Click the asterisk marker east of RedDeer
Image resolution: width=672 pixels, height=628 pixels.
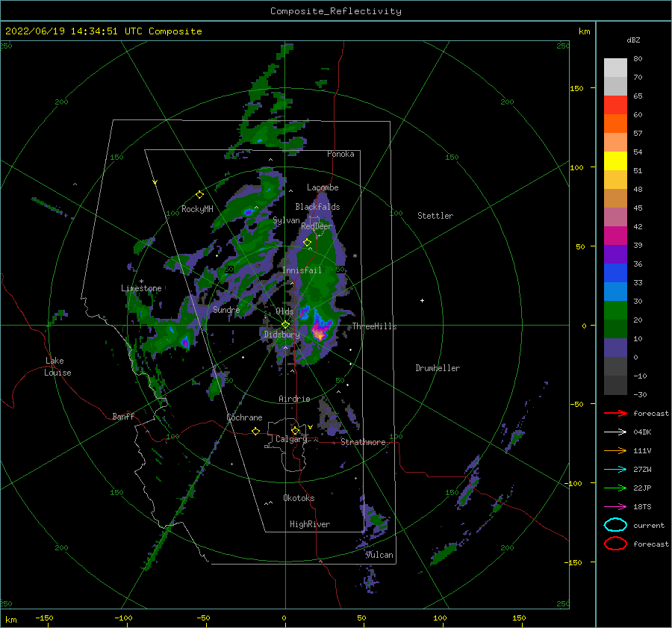(355, 256)
